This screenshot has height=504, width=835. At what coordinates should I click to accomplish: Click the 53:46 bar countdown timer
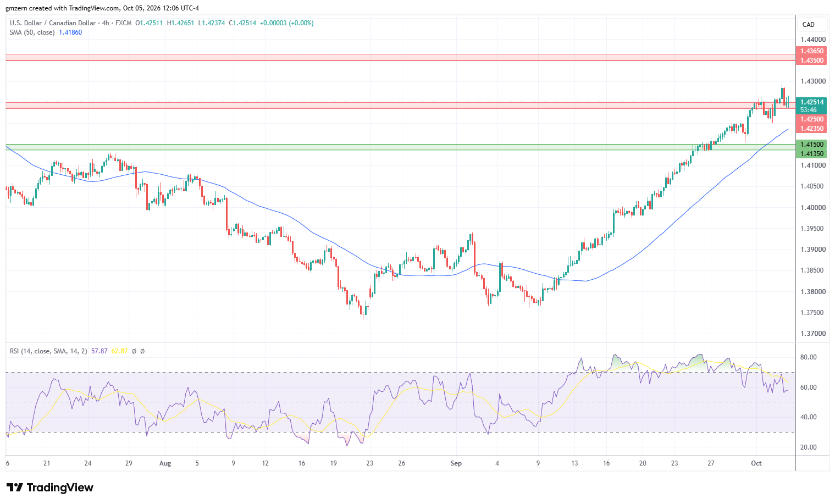pos(808,110)
